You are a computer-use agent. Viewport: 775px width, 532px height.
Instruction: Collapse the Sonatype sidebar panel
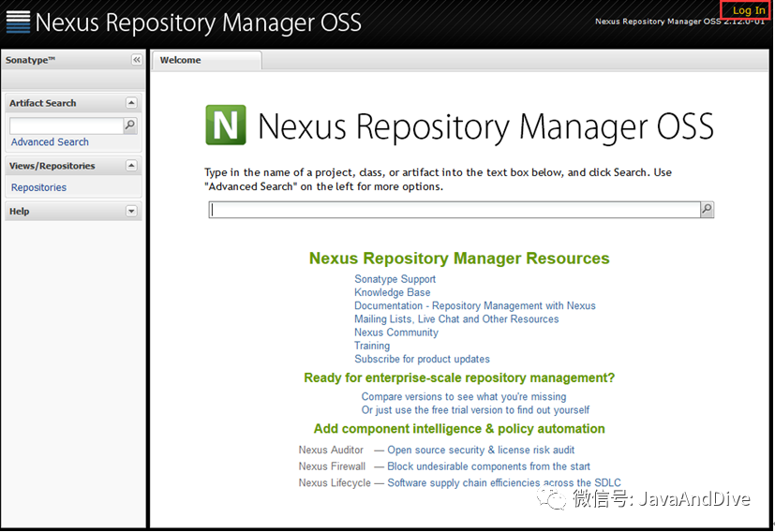click(x=137, y=60)
